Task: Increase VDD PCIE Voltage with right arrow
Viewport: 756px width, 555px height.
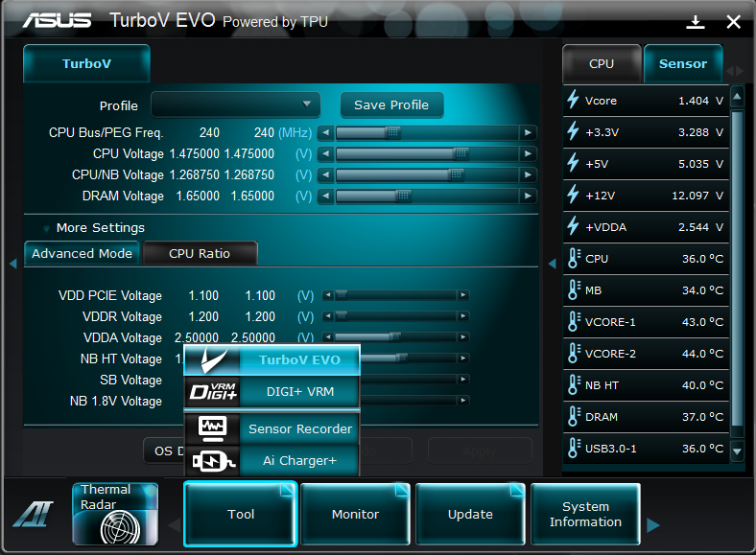Action: 462,295
